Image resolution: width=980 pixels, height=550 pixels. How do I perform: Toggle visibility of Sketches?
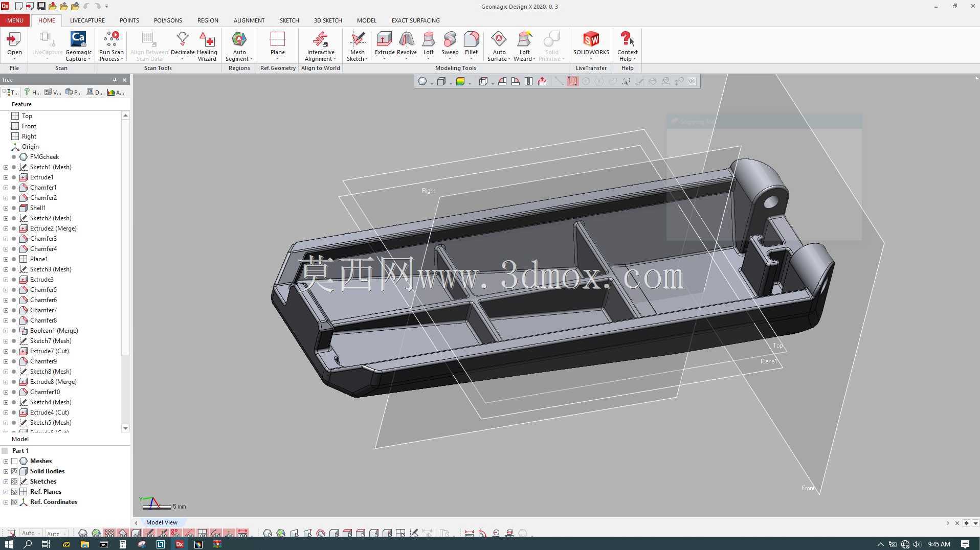[x=14, y=482]
